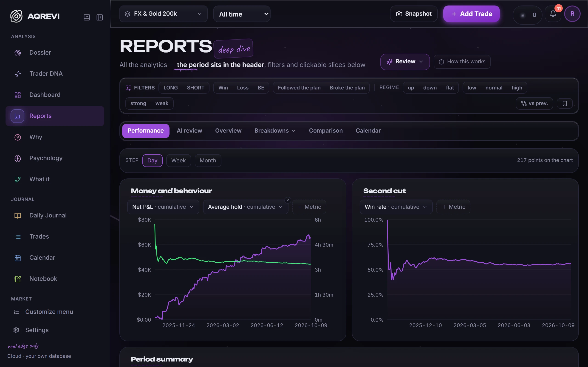This screenshot has height=367, width=588.
Task: Click the Net P&L line near 2026-06-12
Action: coord(267,247)
